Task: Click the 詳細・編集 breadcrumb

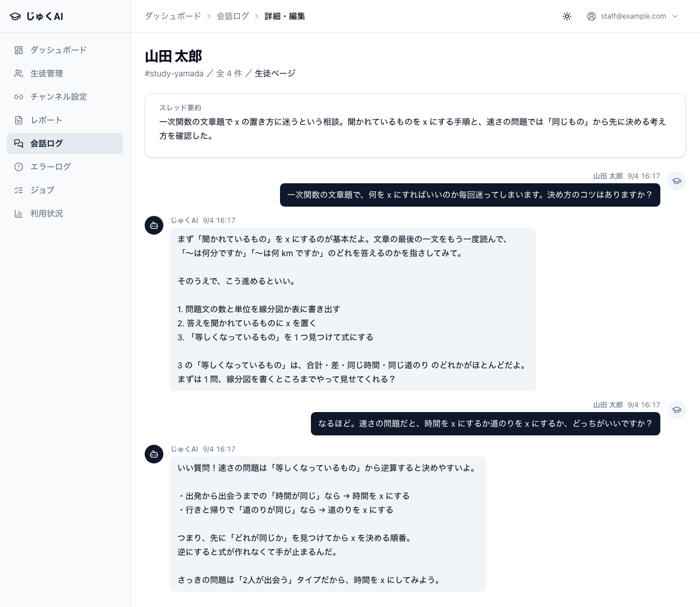Action: pos(285,16)
